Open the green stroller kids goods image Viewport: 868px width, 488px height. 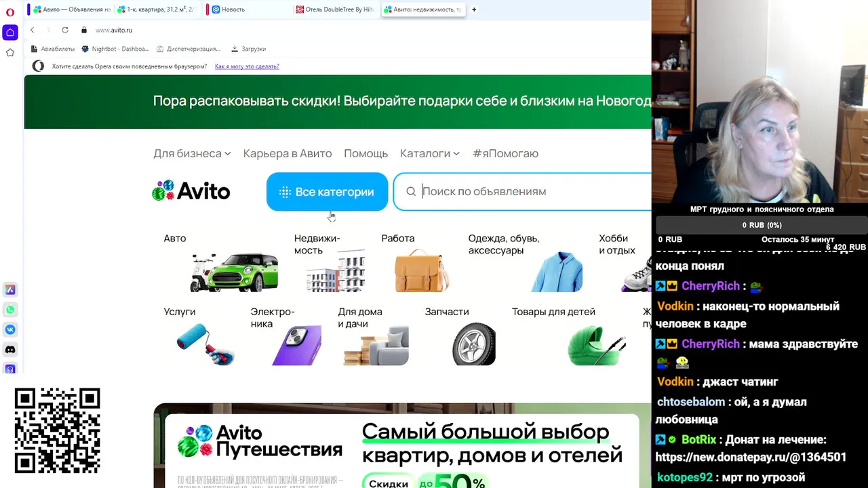tap(596, 346)
